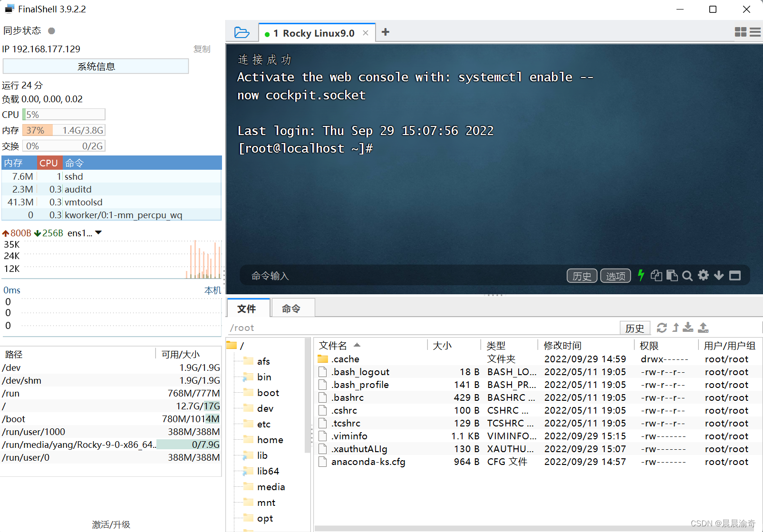
Task: Maximize the terminal pane with window icon
Action: point(735,275)
